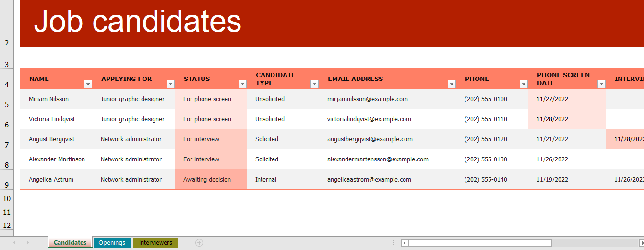The image size is (644, 250).
Task: Click the horizontal scrollbar thumb
Action: click(x=480, y=243)
